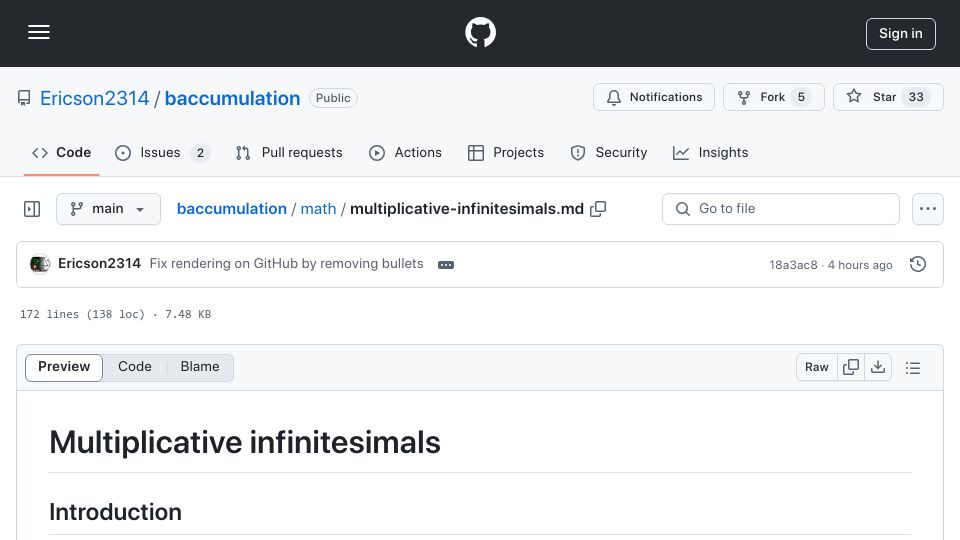Viewport: 960px width, 540px height.
Task: Open the Pull requests tab
Action: 289,152
